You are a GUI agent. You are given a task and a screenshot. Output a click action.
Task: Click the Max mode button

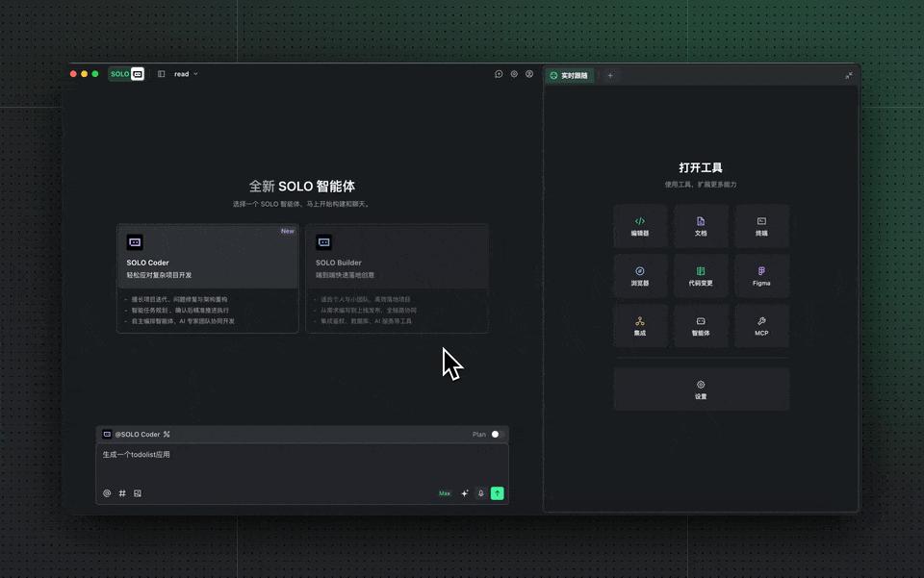[445, 493]
